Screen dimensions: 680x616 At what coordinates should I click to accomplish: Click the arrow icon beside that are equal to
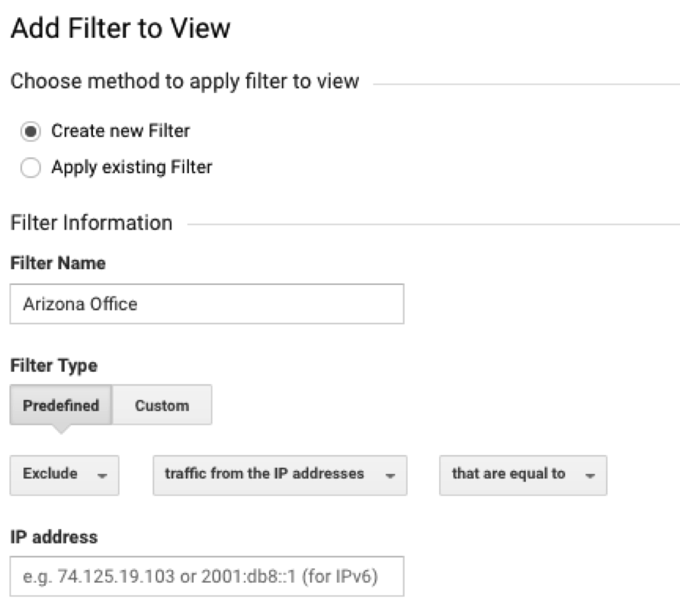pos(589,475)
